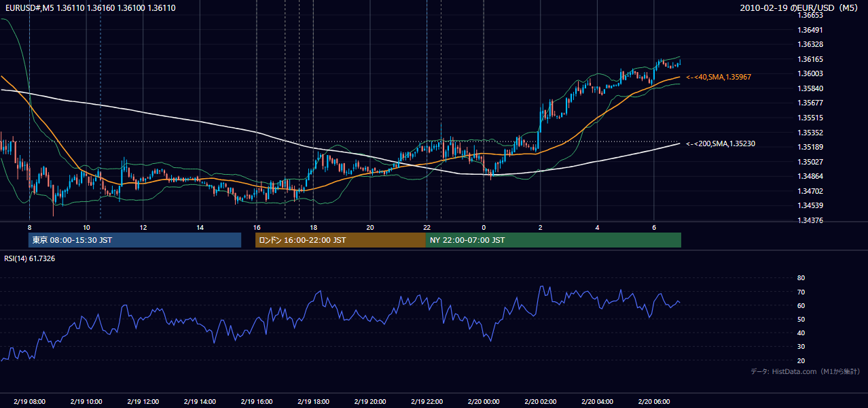Click the 2/19 12:00 time label
Viewport: 868px width, 408px height.
pos(143,401)
